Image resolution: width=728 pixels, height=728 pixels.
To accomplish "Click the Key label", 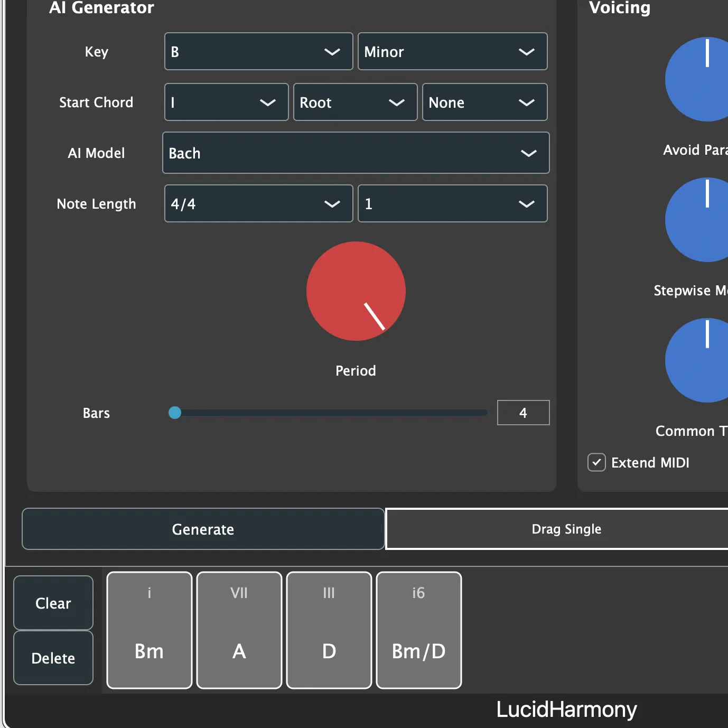I will [x=96, y=52].
